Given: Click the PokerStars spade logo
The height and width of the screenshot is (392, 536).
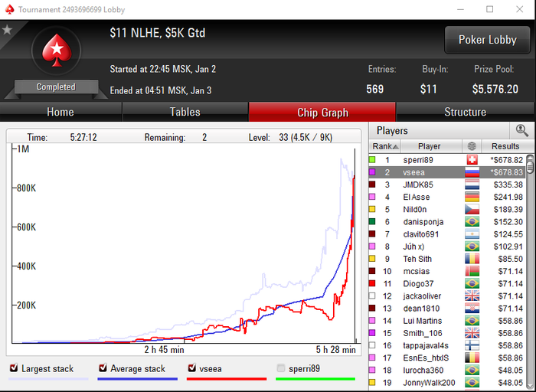Looking at the screenshot, I should (57, 51).
